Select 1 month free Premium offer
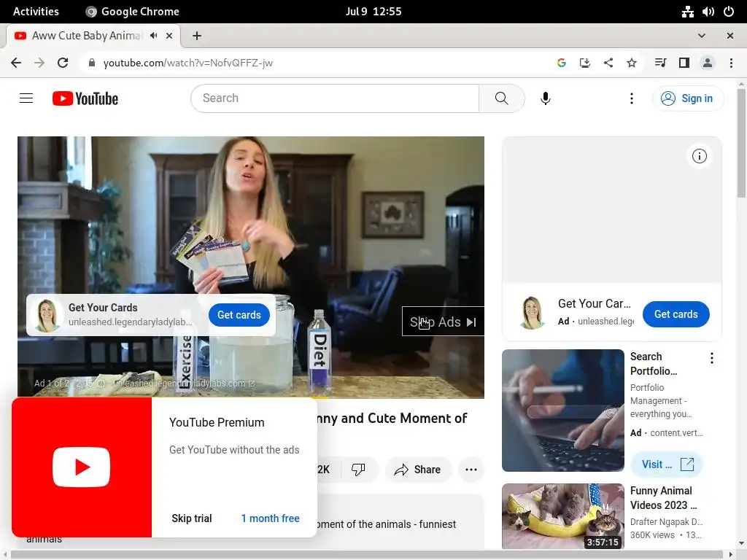This screenshot has height=560, width=747. (x=270, y=518)
